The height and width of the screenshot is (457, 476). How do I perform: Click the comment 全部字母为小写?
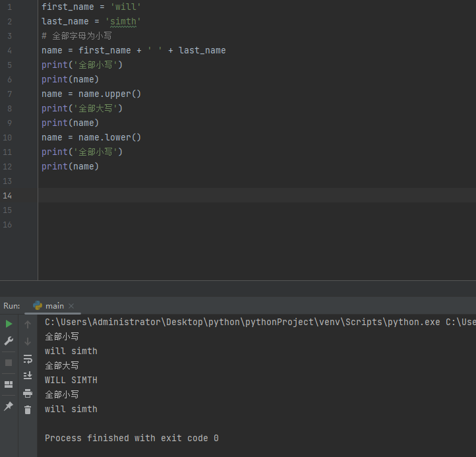click(76, 36)
